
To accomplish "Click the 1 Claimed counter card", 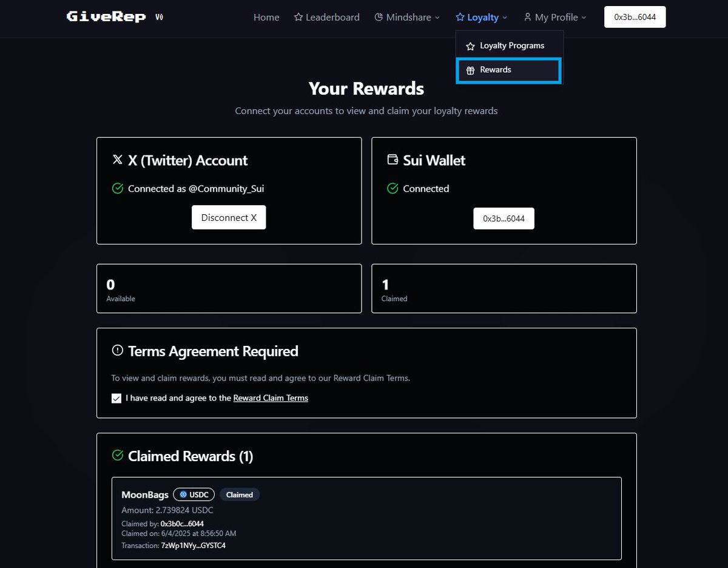I will pyautogui.click(x=504, y=288).
